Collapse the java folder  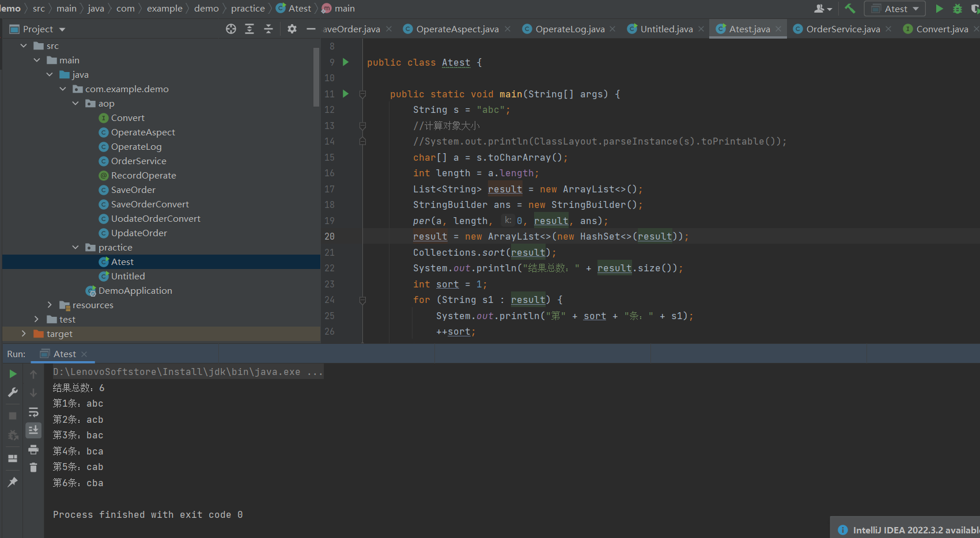point(50,74)
